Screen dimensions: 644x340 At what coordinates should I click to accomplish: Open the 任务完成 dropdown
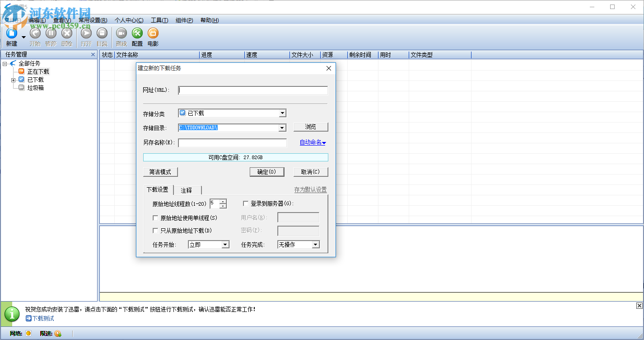pos(299,245)
